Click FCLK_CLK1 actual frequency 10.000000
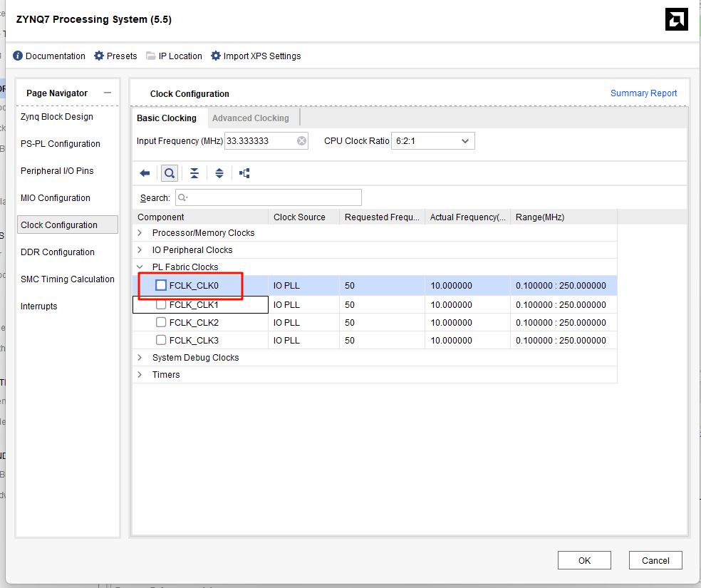 pos(467,304)
